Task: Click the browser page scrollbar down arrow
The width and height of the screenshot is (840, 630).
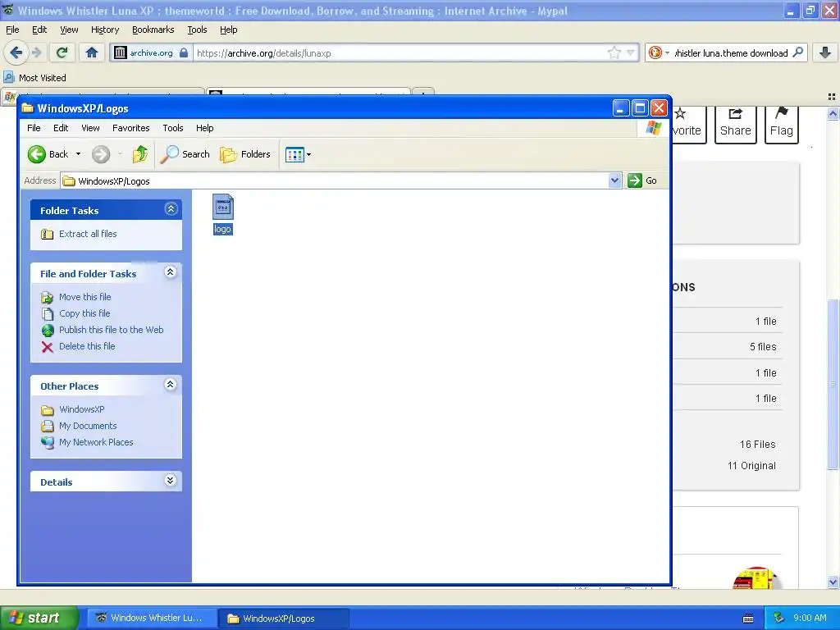Action: tap(833, 582)
